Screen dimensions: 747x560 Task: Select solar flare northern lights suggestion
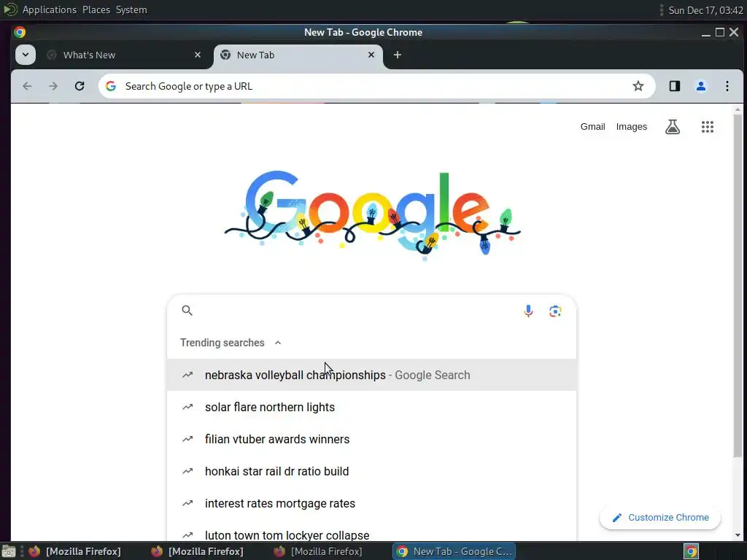371,407
